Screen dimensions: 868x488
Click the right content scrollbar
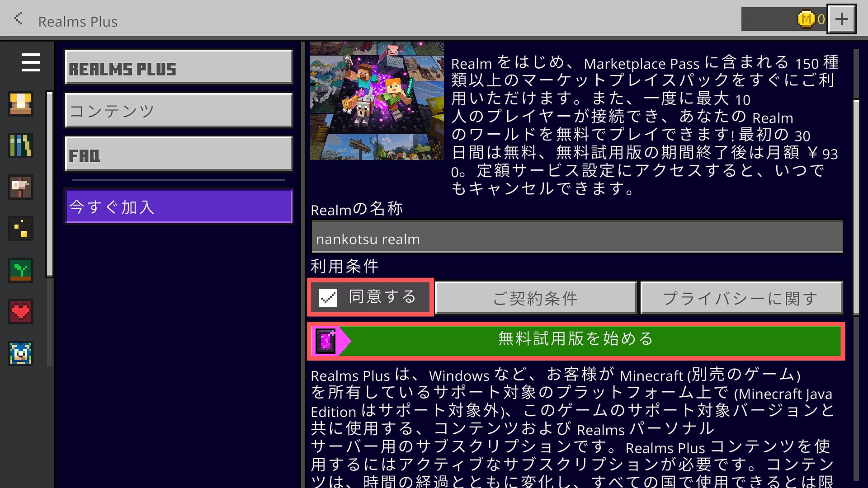(x=856, y=208)
